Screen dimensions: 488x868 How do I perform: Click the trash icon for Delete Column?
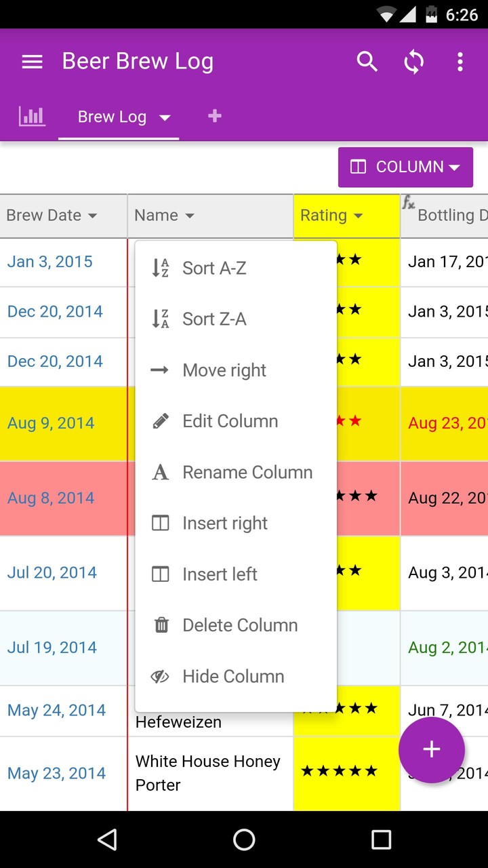[x=161, y=625]
